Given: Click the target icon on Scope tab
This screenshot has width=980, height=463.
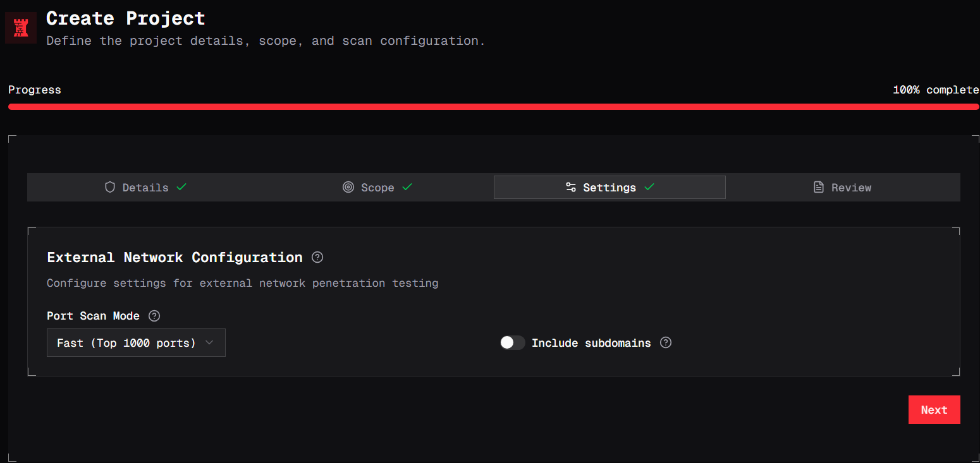Looking at the screenshot, I should (x=348, y=188).
